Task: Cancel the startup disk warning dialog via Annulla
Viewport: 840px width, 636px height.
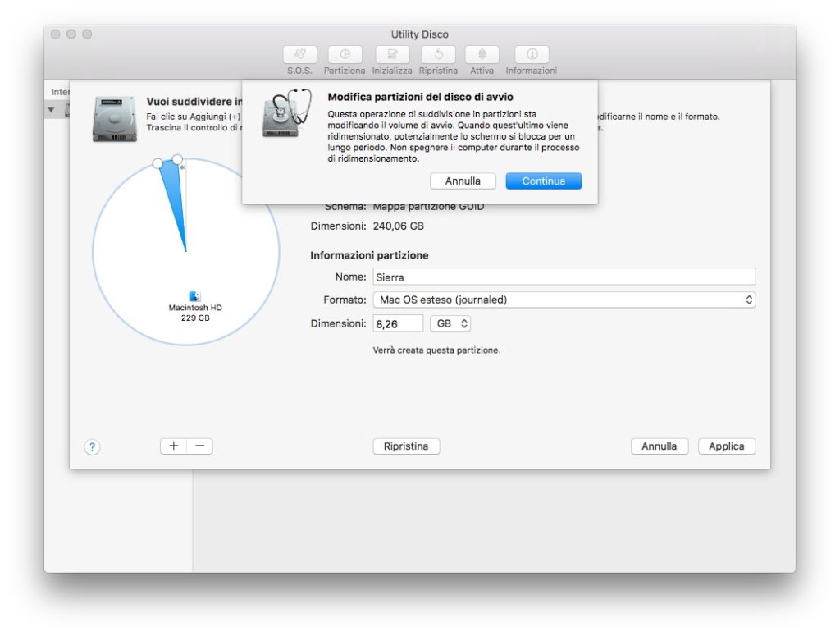Action: [463, 181]
